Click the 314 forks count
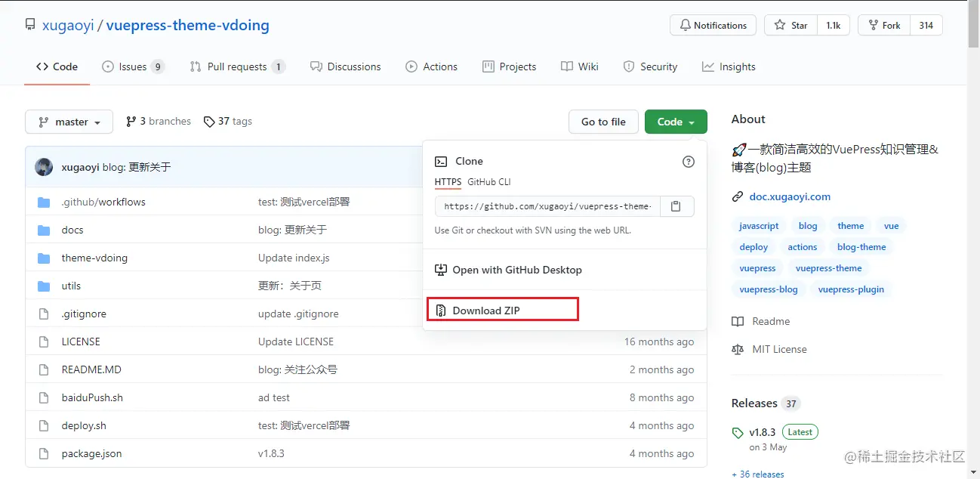Image resolution: width=980 pixels, height=479 pixels. 926,25
